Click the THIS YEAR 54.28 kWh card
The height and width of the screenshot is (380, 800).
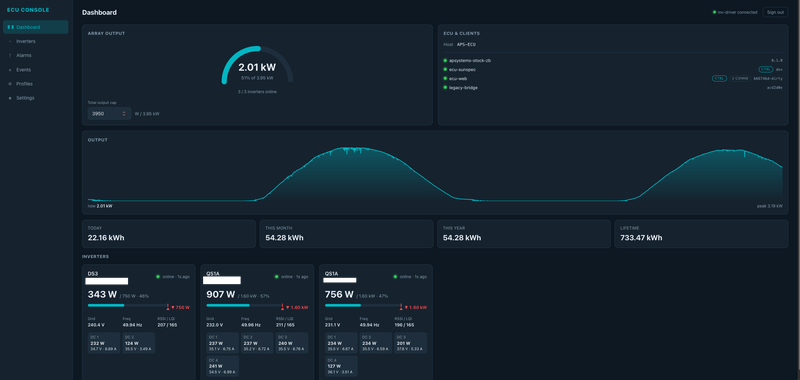[x=523, y=234]
